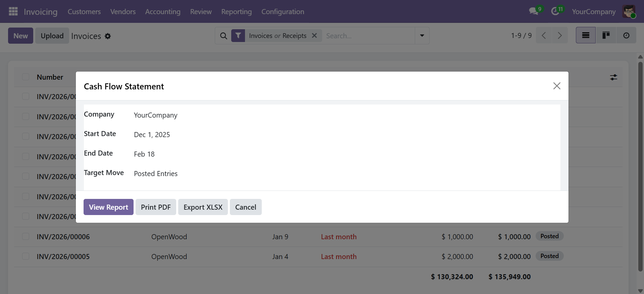The height and width of the screenshot is (294, 644).
Task: Select checkbox for INV/2026/00006
Action: [26, 237]
